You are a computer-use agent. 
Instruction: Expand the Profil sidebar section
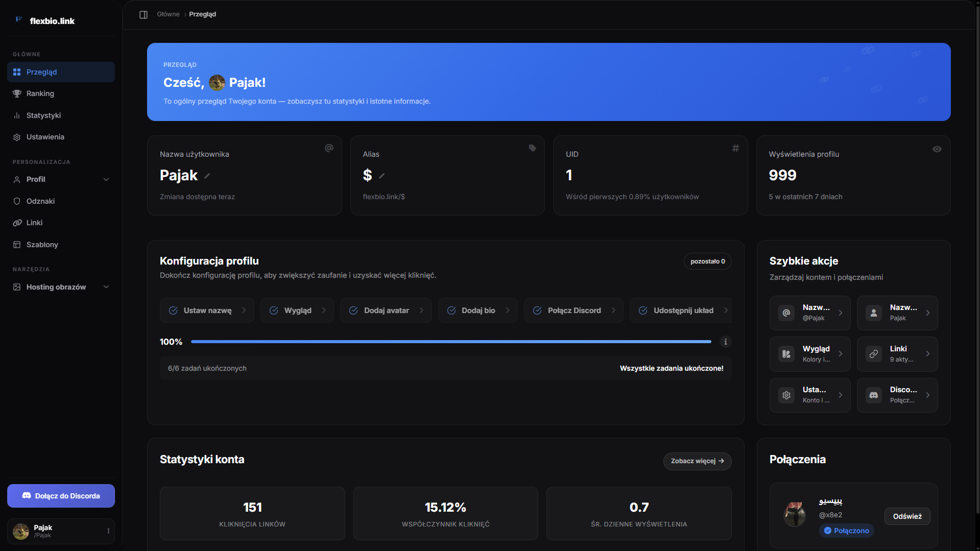[x=61, y=179]
